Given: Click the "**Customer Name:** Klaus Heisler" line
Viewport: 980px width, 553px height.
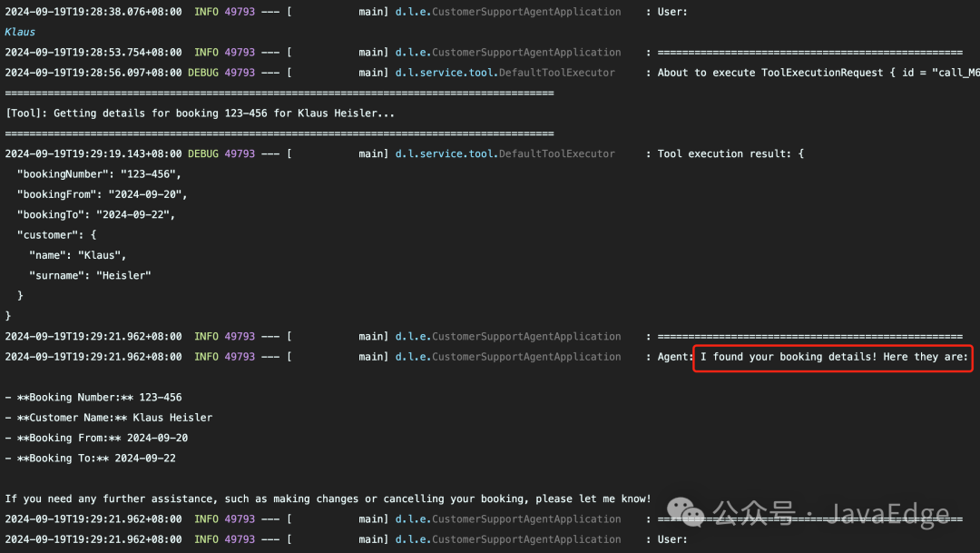Looking at the screenshot, I should pyautogui.click(x=108, y=418).
